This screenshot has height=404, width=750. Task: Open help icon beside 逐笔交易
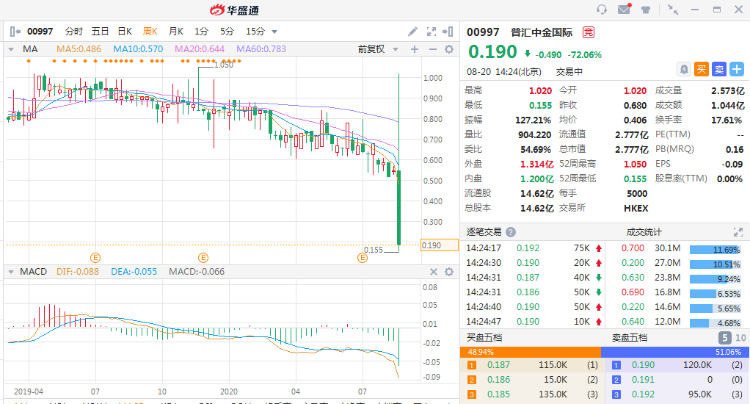(x=511, y=232)
